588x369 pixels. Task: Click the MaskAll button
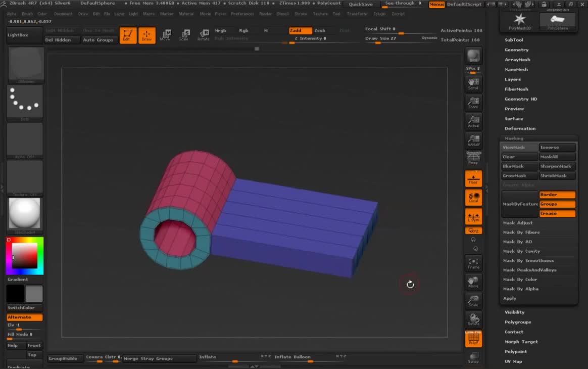point(557,157)
